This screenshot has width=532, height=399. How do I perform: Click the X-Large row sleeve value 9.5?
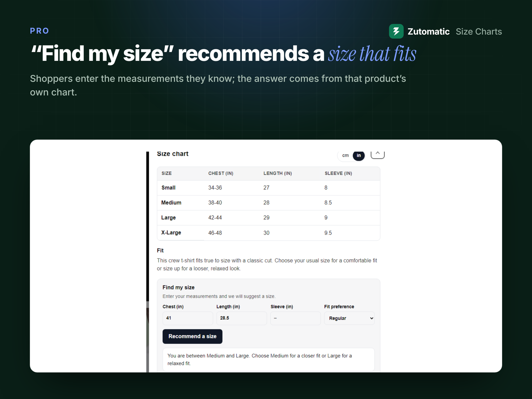coord(328,233)
